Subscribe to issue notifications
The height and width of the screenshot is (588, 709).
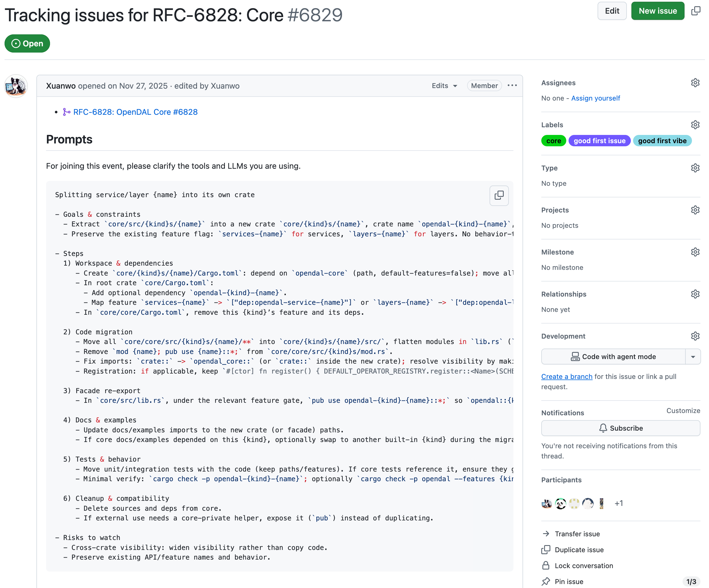coord(620,428)
